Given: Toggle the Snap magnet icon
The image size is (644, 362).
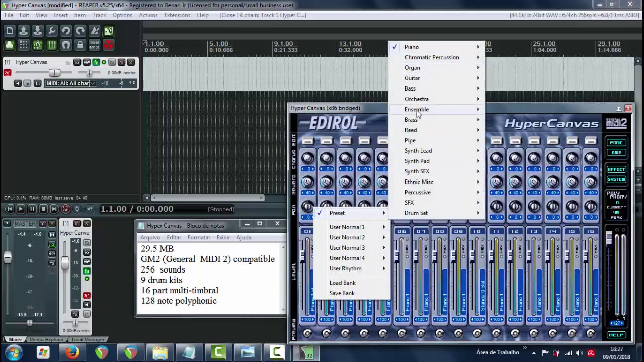Looking at the screenshot, I should pos(66,45).
